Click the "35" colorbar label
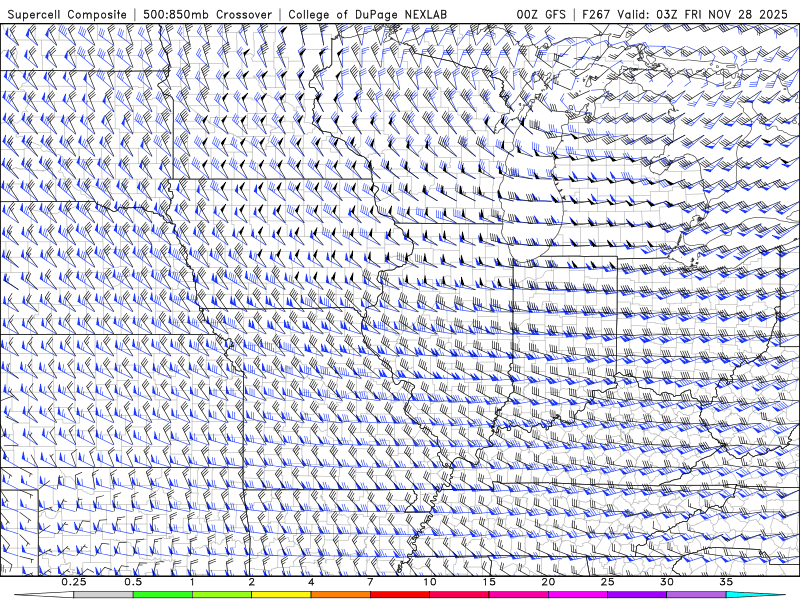This screenshot has height=600, width=800. click(x=726, y=582)
